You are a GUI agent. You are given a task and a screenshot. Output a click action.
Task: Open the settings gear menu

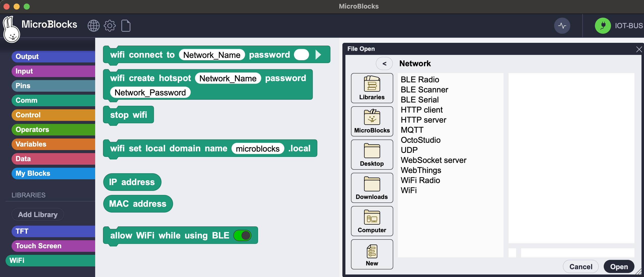coord(110,26)
